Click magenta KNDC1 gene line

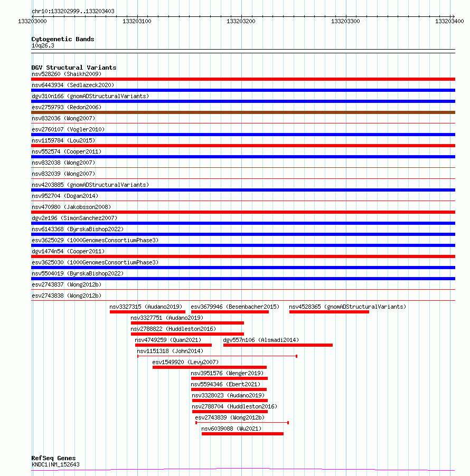(x=243, y=470)
